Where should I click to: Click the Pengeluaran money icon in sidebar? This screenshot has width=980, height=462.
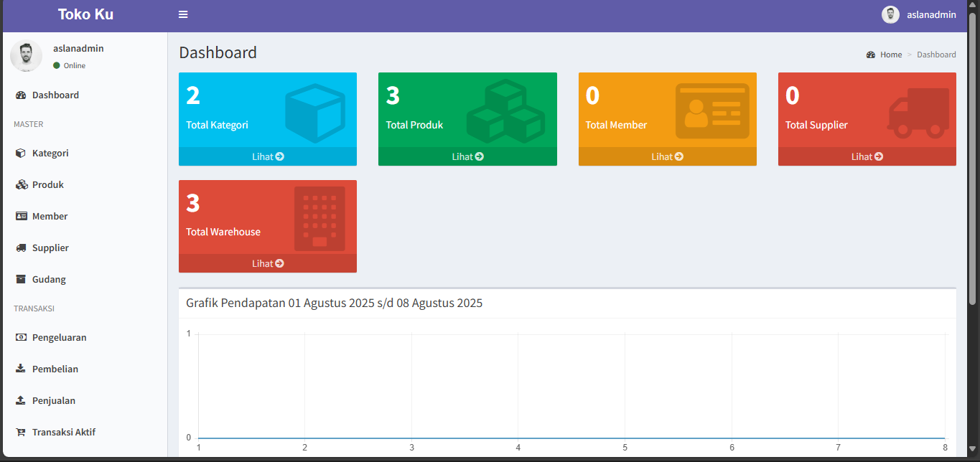coord(21,338)
